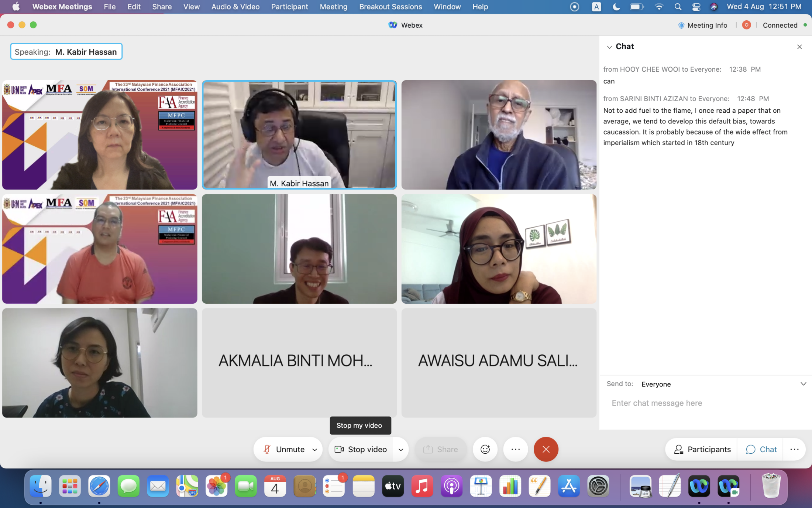Click the red leave meeting button

pos(546,449)
